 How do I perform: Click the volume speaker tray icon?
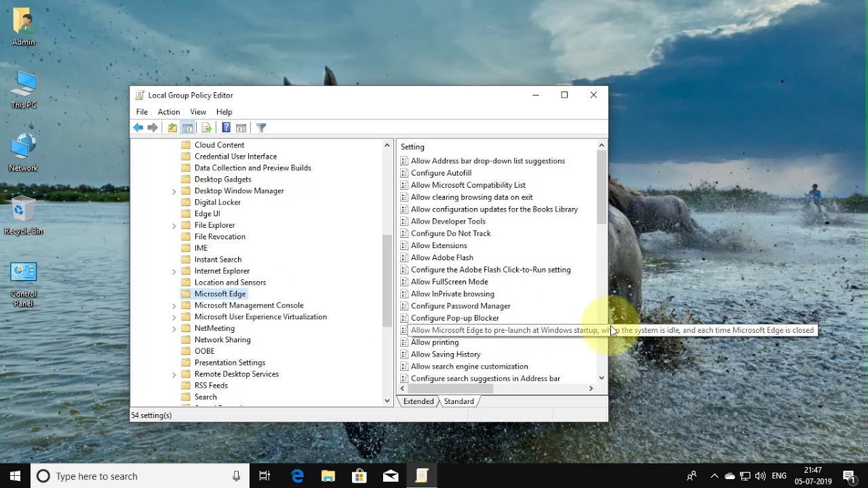(760, 476)
